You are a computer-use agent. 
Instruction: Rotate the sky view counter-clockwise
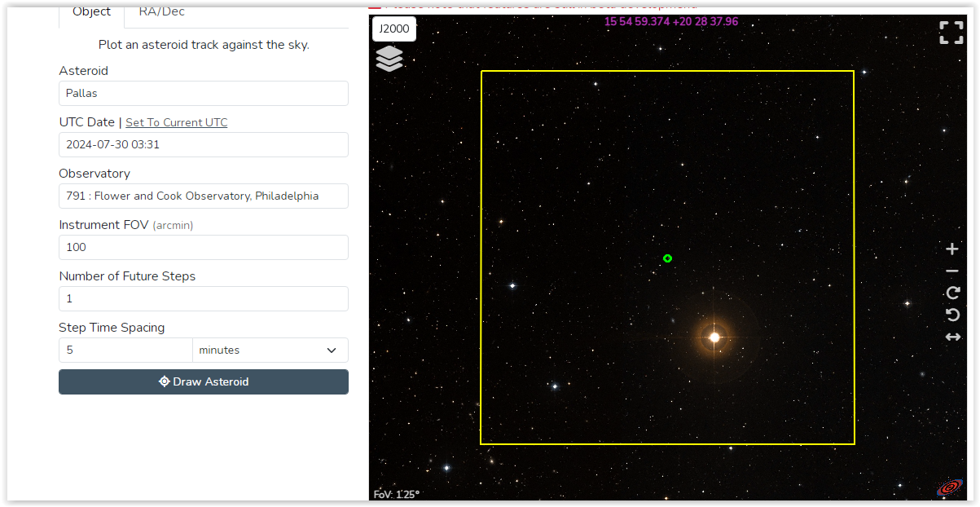coord(952,315)
